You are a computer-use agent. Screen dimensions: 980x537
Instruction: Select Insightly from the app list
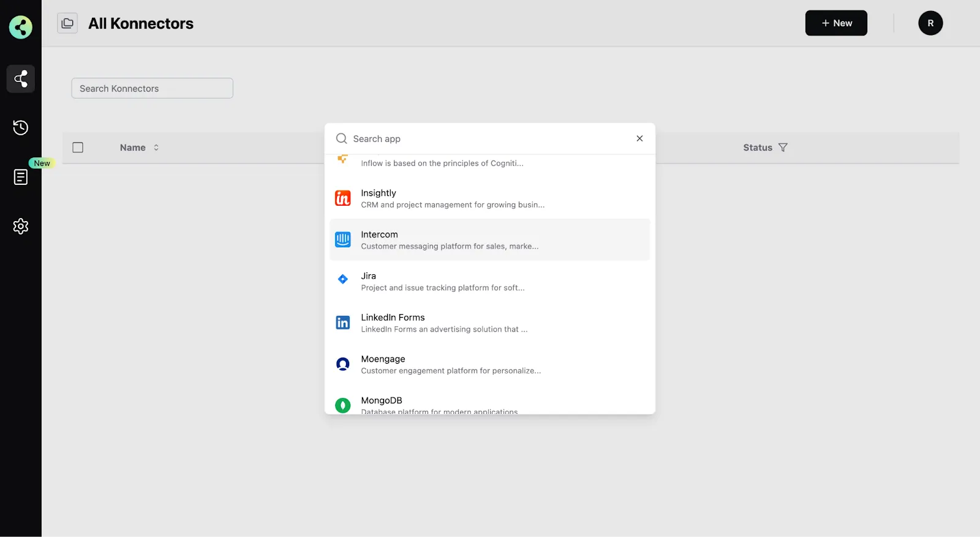coord(490,198)
